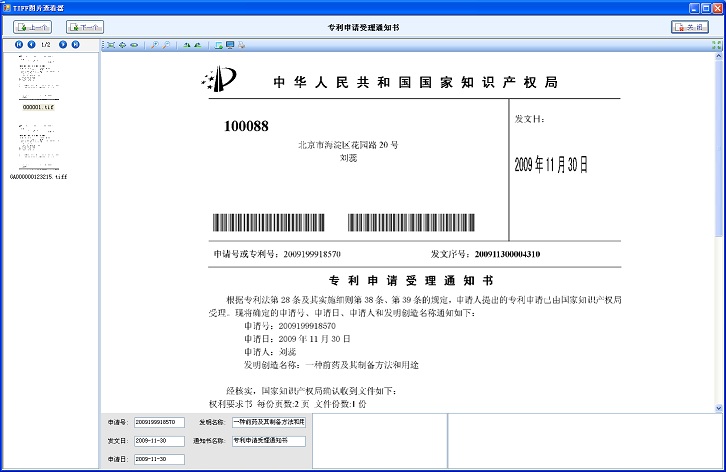The image size is (726, 472).
Task: Click the 通知书名称 input field
Action: (x=269, y=441)
